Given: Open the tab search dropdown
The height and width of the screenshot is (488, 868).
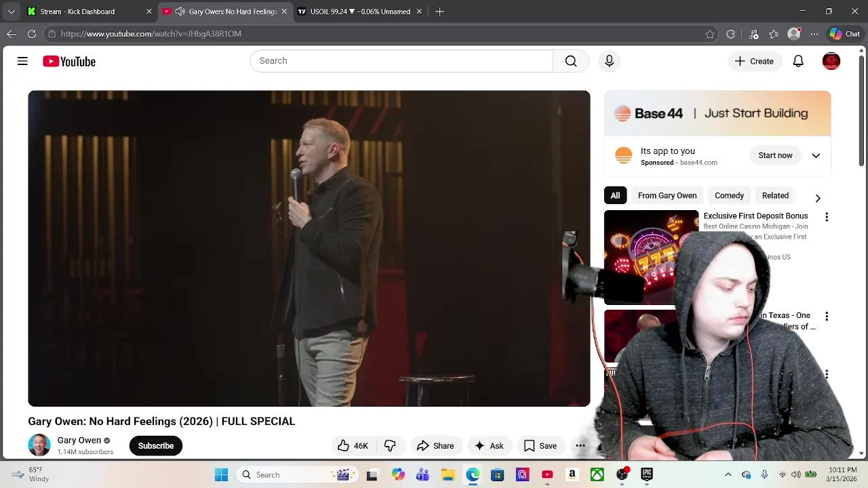Looking at the screenshot, I should point(11,12).
